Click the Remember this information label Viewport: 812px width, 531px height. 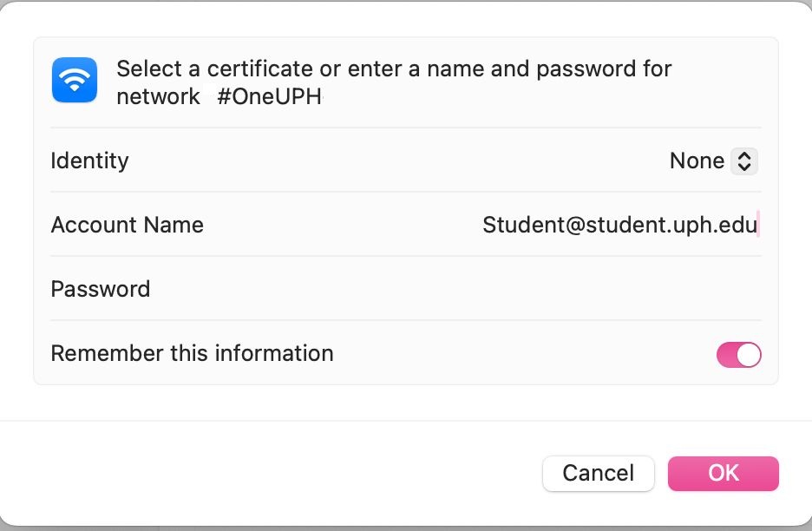tap(192, 353)
